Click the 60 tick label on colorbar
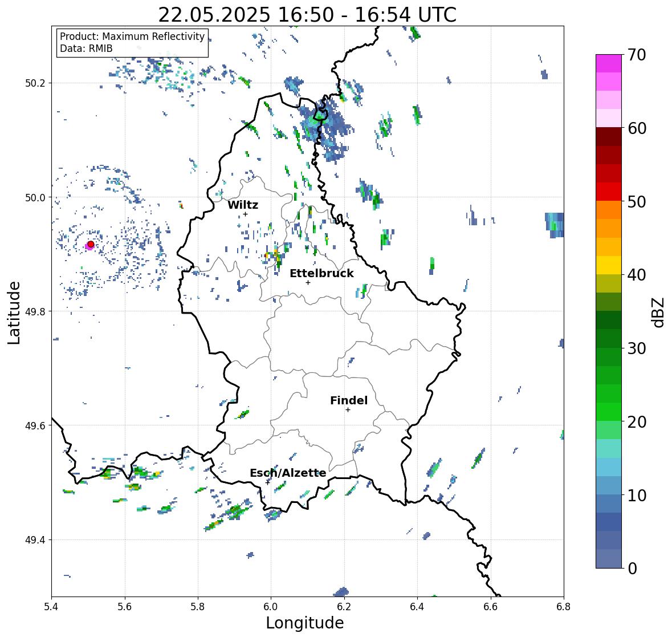Screen dimensions: 672x637 click(637, 128)
